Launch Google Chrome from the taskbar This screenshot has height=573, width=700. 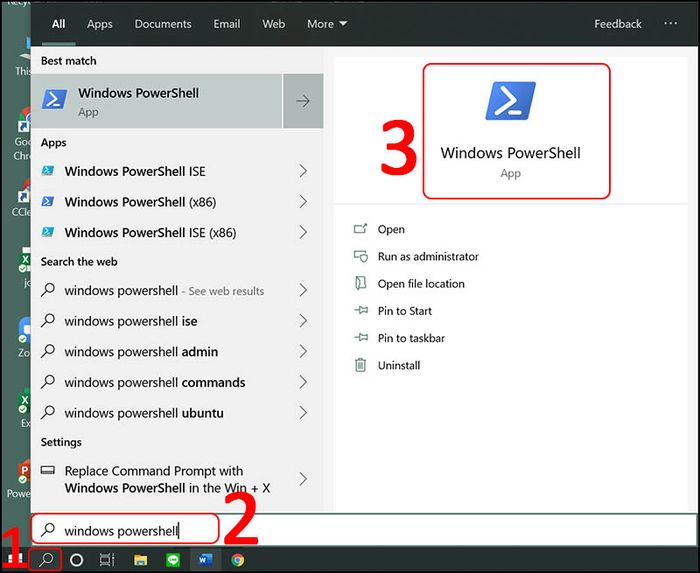pyautogui.click(x=238, y=560)
